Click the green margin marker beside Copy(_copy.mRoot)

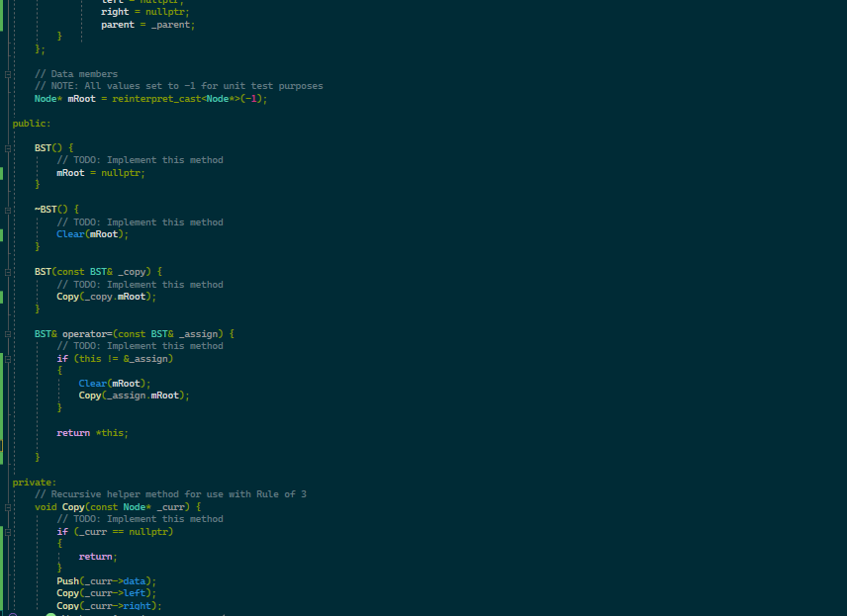tap(4, 296)
